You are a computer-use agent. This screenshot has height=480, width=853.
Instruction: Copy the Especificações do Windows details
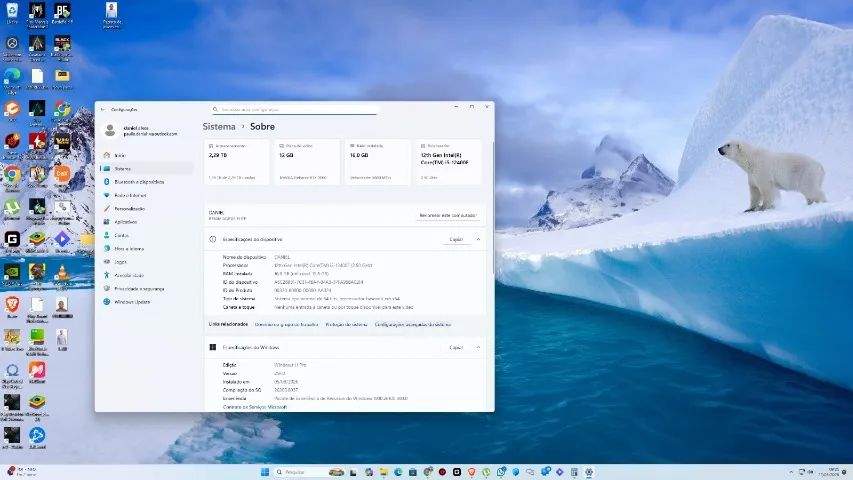point(456,347)
